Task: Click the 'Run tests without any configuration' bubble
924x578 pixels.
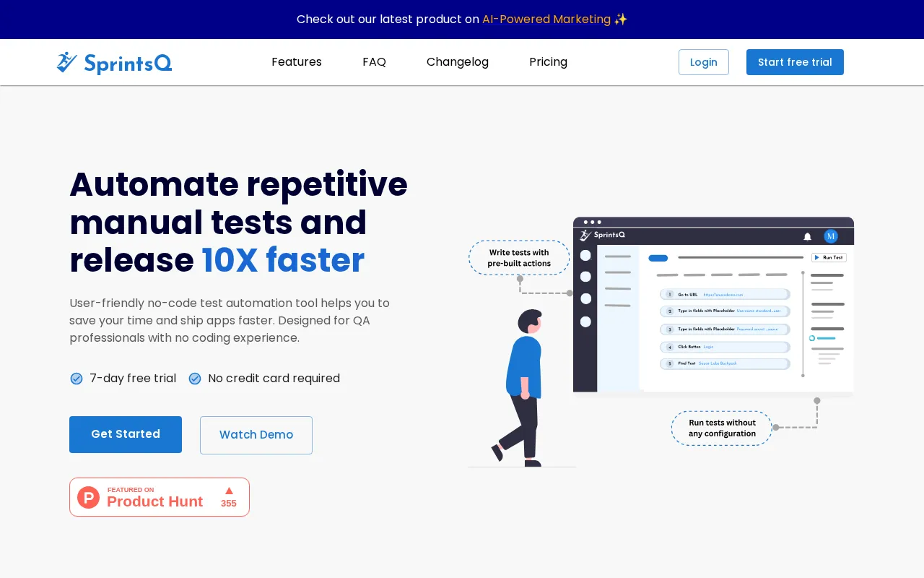Action: coord(722,428)
